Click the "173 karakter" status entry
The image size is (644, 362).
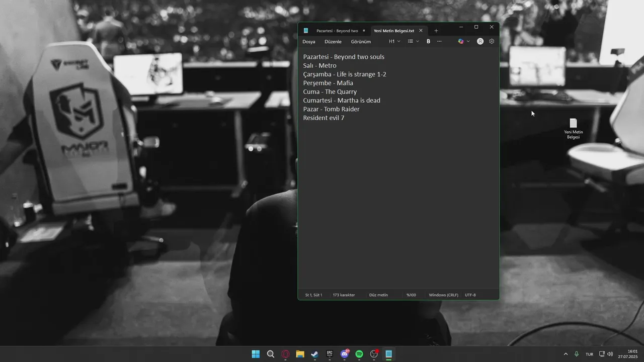(344, 295)
